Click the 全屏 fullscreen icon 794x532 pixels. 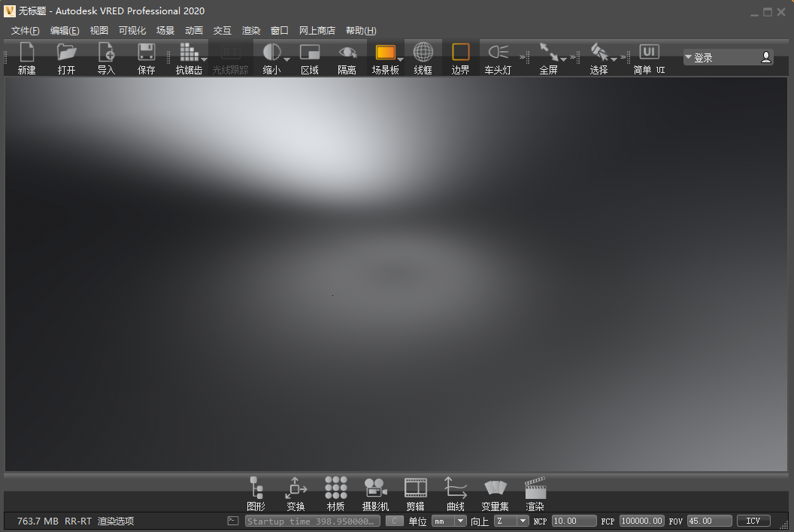tap(549, 52)
